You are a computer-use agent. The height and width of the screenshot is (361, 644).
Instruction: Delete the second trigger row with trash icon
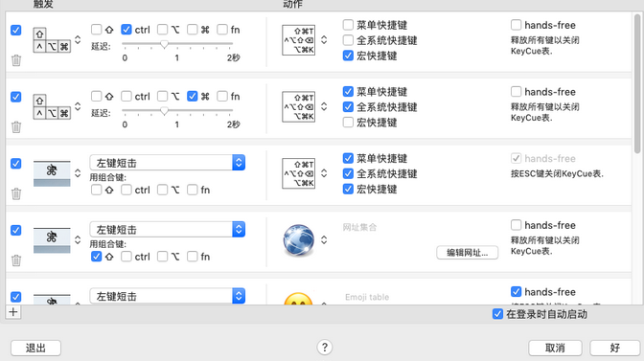coord(16,127)
